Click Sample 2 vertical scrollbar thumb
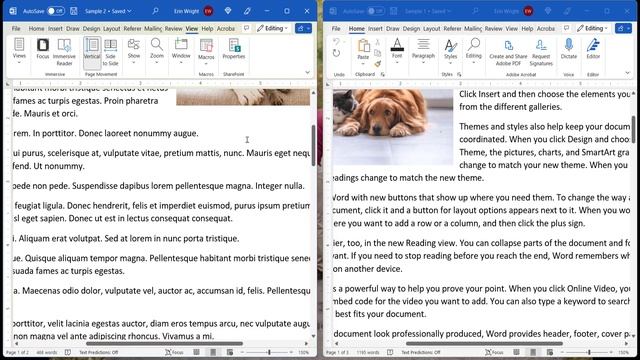The image size is (640, 360). 313,145
